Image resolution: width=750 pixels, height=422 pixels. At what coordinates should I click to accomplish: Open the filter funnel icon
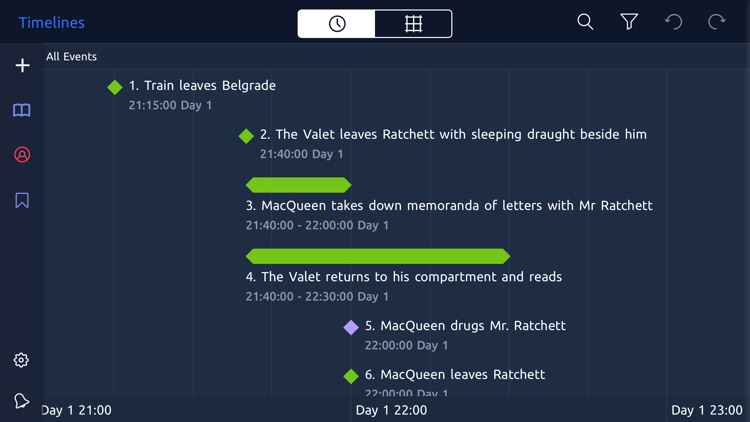629,22
